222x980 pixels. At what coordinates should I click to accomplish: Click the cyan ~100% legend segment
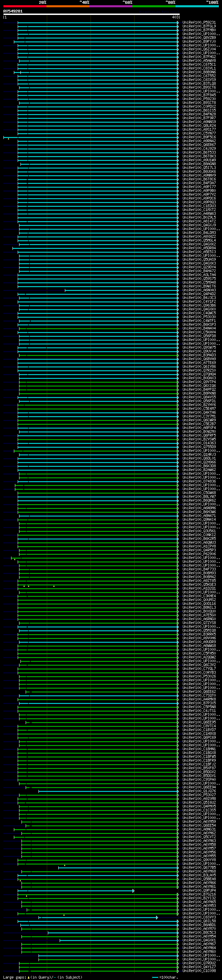(197, 6)
